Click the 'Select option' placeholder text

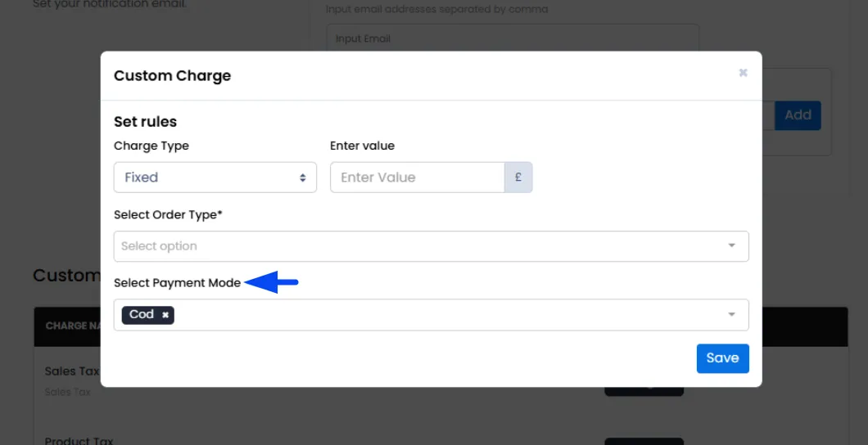tap(159, 246)
